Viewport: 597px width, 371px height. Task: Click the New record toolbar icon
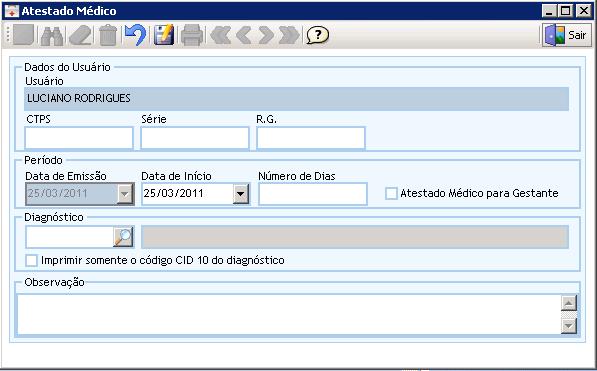point(24,35)
